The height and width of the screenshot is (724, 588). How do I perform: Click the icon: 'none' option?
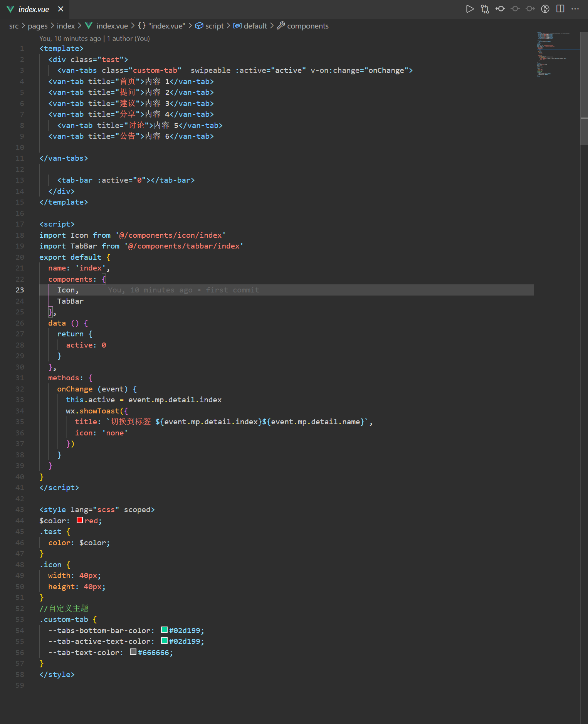(x=101, y=433)
